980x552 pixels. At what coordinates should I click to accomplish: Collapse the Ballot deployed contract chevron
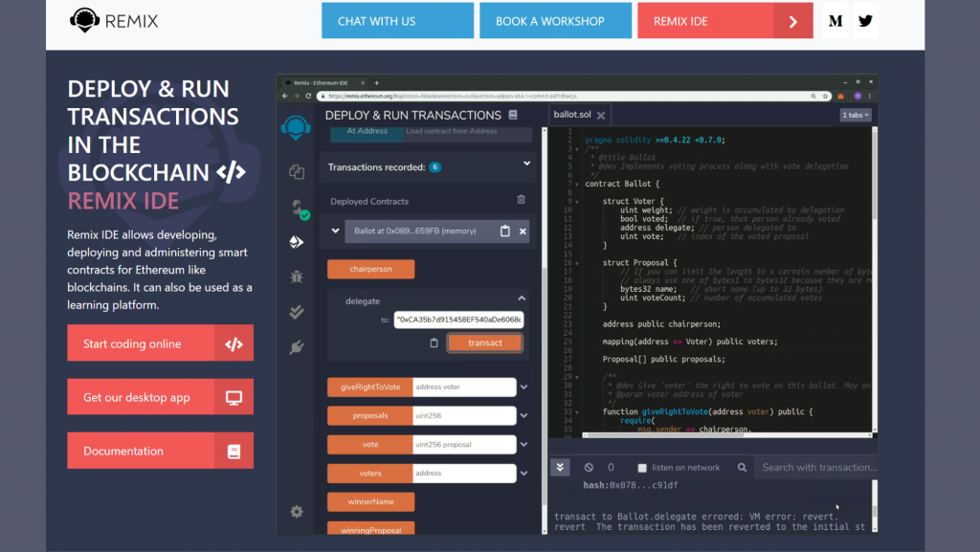coord(336,231)
